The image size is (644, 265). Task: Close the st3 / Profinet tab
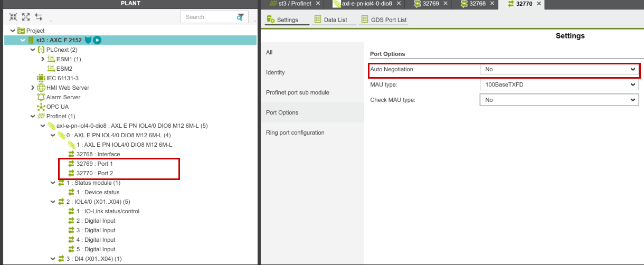tap(318, 4)
